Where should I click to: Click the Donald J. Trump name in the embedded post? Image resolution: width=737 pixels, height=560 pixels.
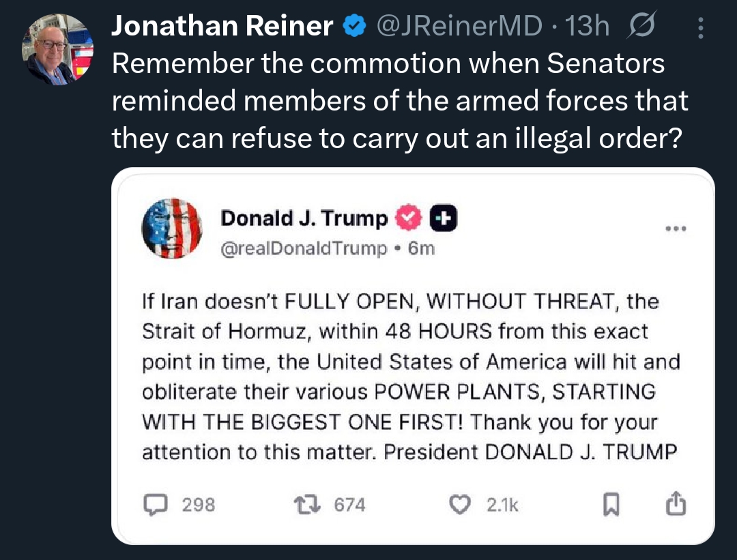pyautogui.click(x=304, y=218)
